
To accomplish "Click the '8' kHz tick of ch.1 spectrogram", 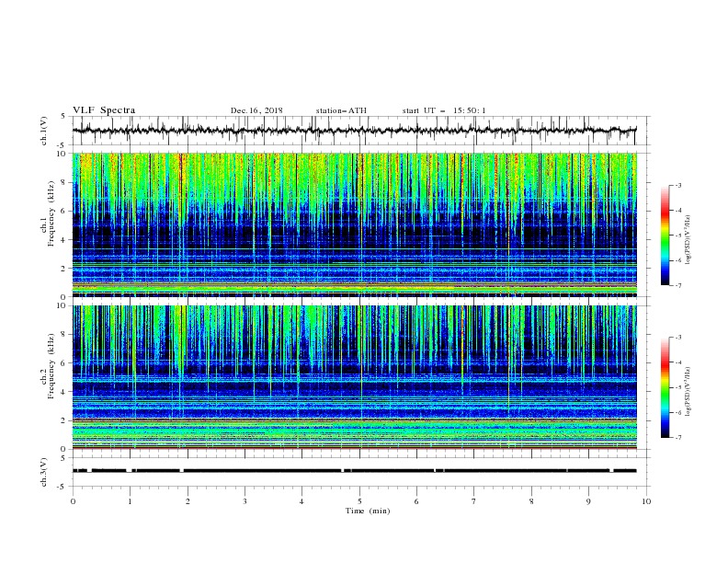I will tap(63, 182).
